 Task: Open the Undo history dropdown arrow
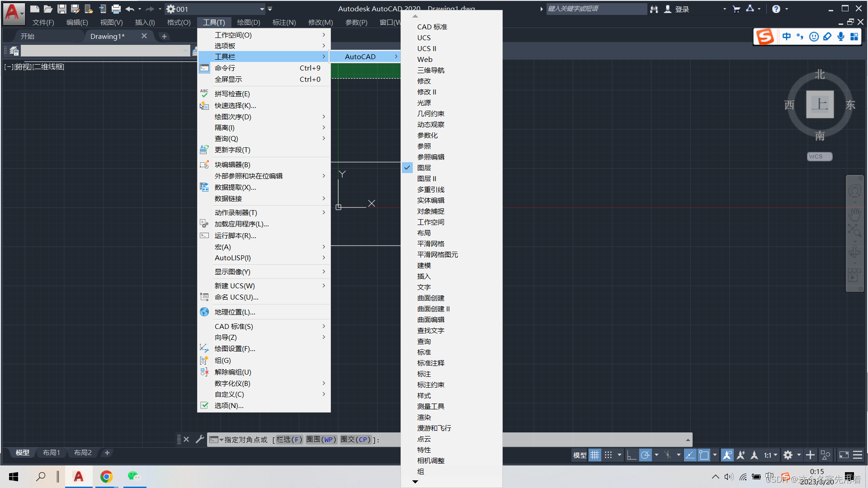pos(140,9)
